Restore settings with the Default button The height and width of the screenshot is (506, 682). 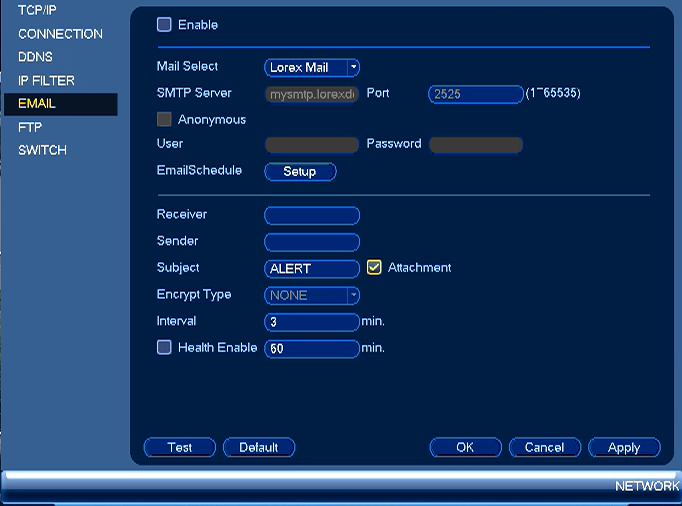tap(259, 447)
